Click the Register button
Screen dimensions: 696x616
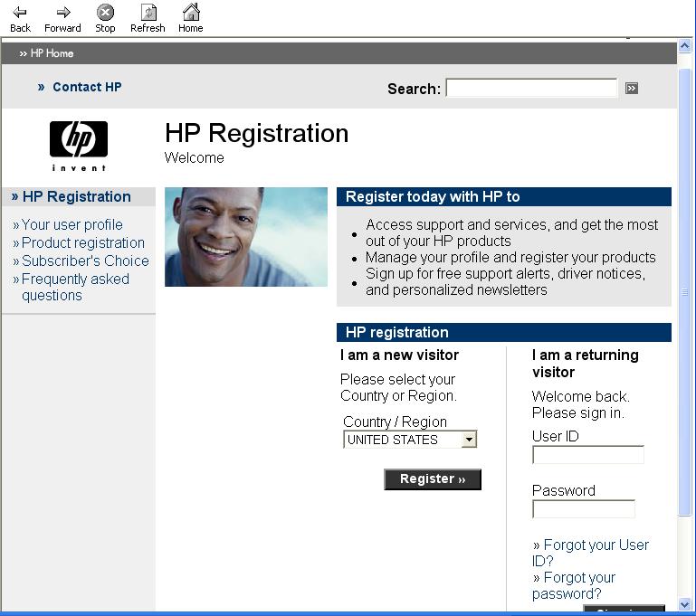tap(433, 479)
